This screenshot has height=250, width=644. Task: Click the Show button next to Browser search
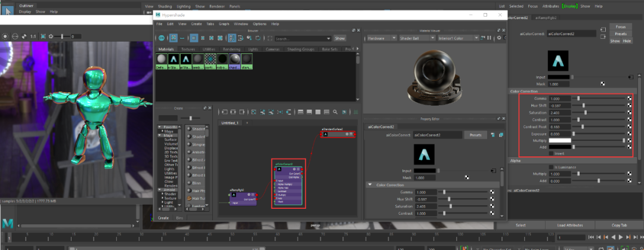[x=340, y=38]
